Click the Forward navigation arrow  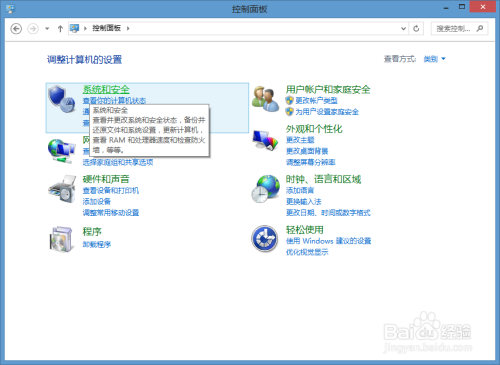click(33, 29)
